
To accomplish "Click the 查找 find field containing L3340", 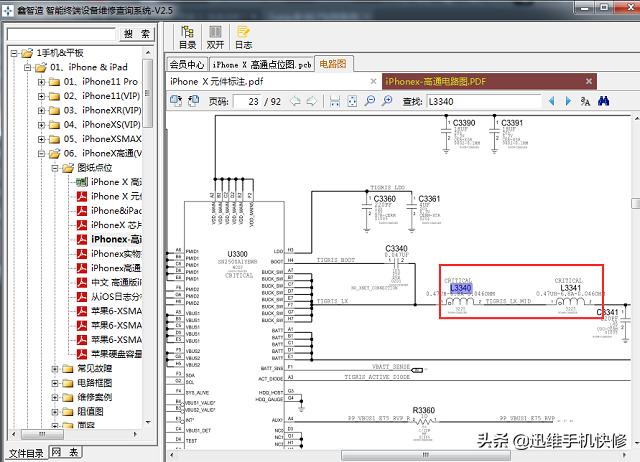I will tap(484, 101).
